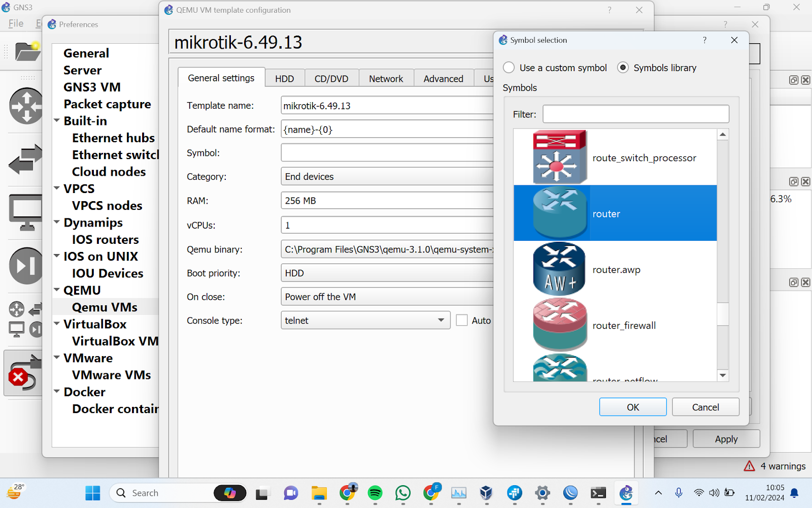Screen dimensions: 812x508
Task: Choose the router_firewall symbol
Action: click(x=615, y=325)
